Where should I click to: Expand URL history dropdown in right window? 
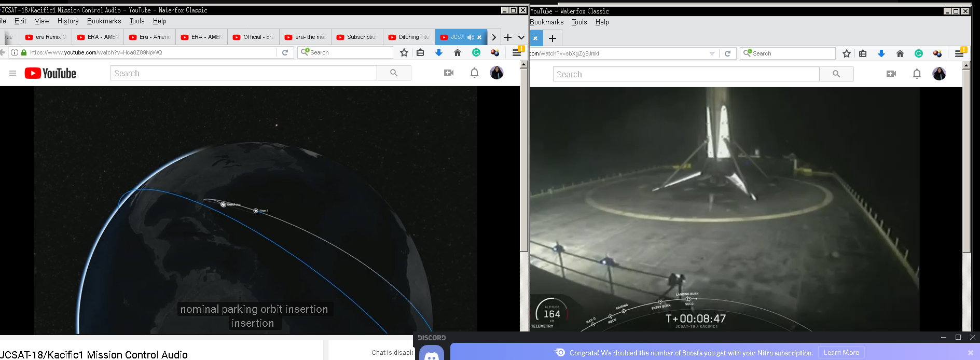[x=712, y=53]
